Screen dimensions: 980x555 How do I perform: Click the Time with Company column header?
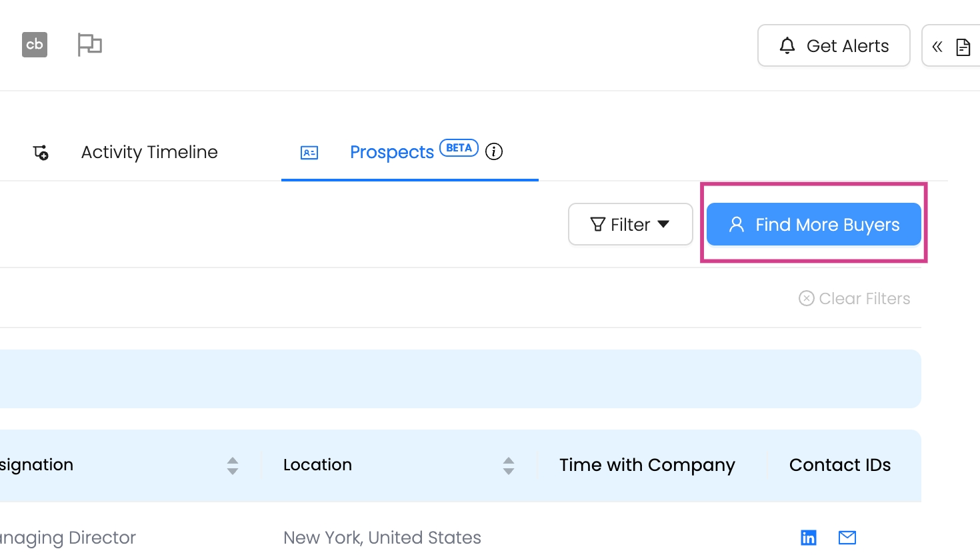click(647, 465)
